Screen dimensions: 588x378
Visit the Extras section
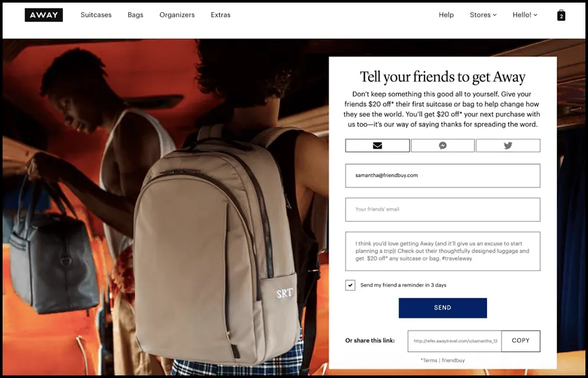(220, 15)
